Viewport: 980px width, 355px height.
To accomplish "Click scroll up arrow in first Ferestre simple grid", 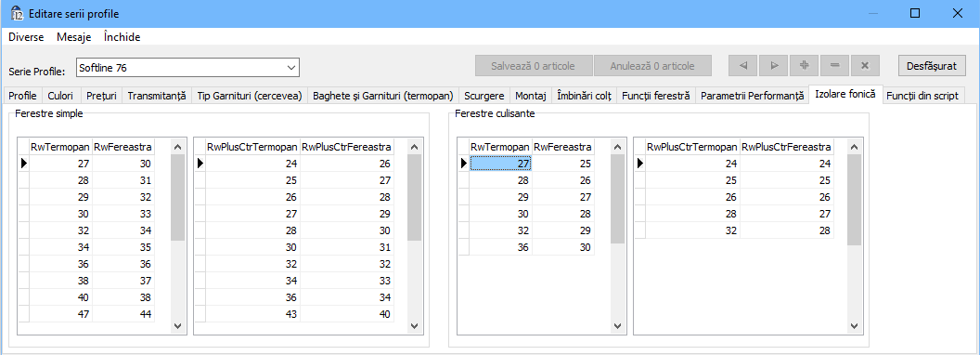I will (177, 147).
